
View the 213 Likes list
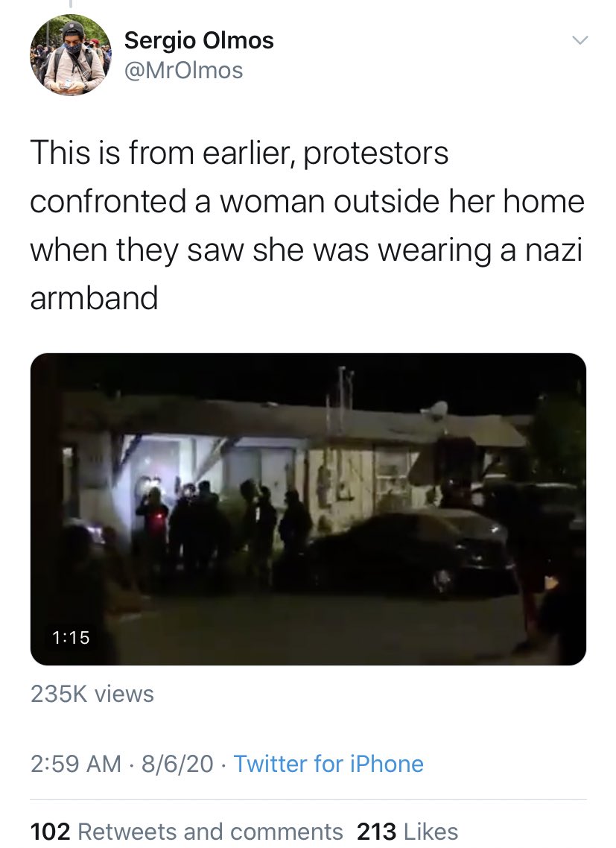point(407,832)
